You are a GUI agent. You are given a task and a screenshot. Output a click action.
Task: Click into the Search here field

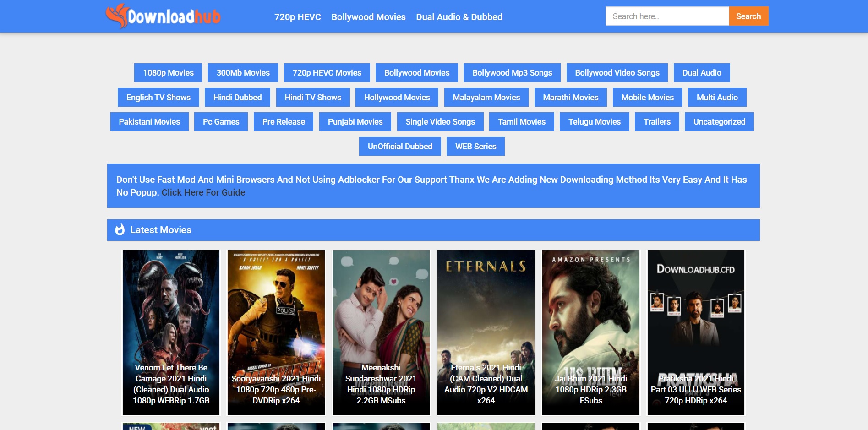click(x=666, y=16)
